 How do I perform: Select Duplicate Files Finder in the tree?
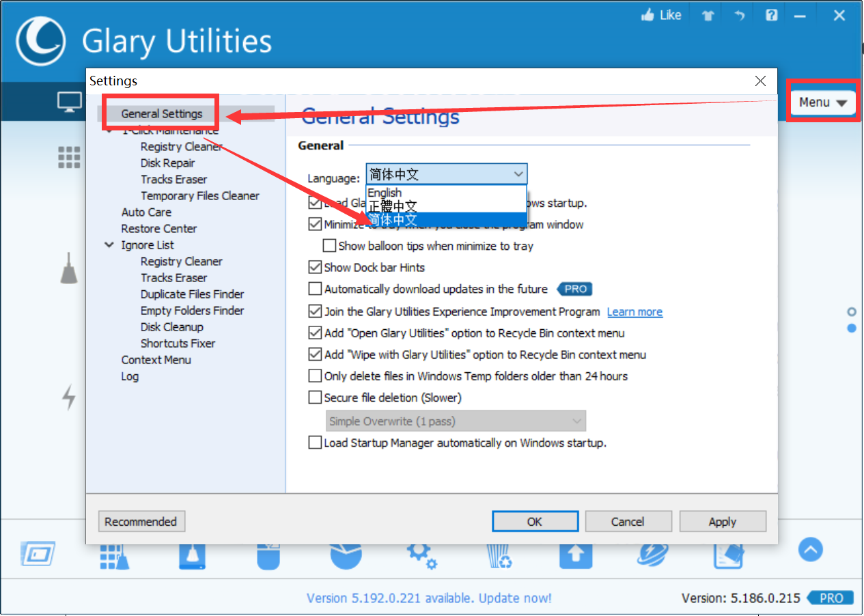pos(193,294)
